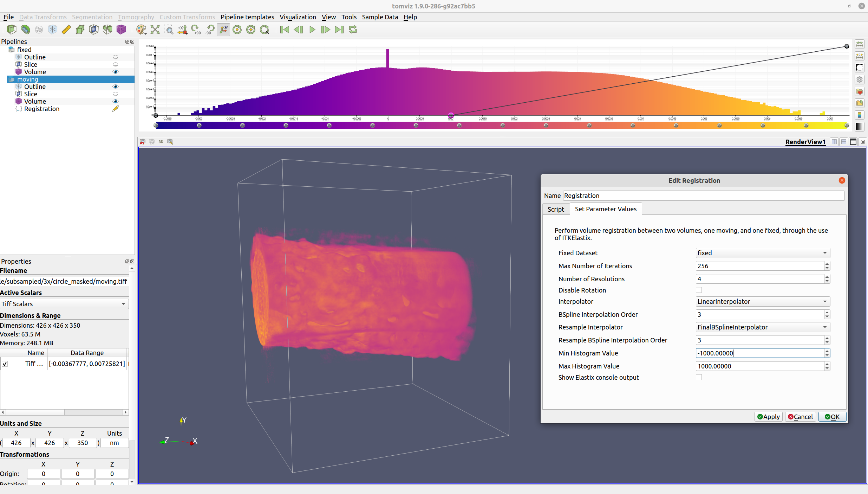Viewport: 868px width, 494px height.
Task: Rotate view plus 90 degrees
Action: 196,30
